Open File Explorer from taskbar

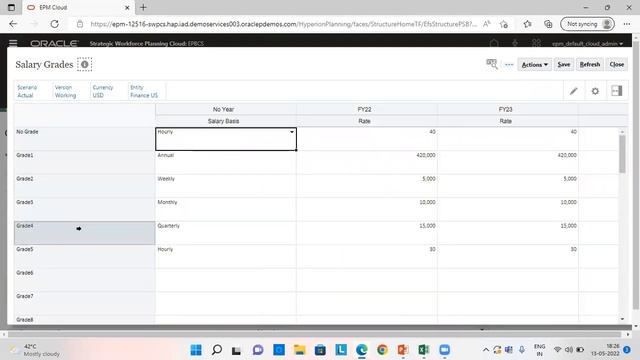(x=300, y=350)
